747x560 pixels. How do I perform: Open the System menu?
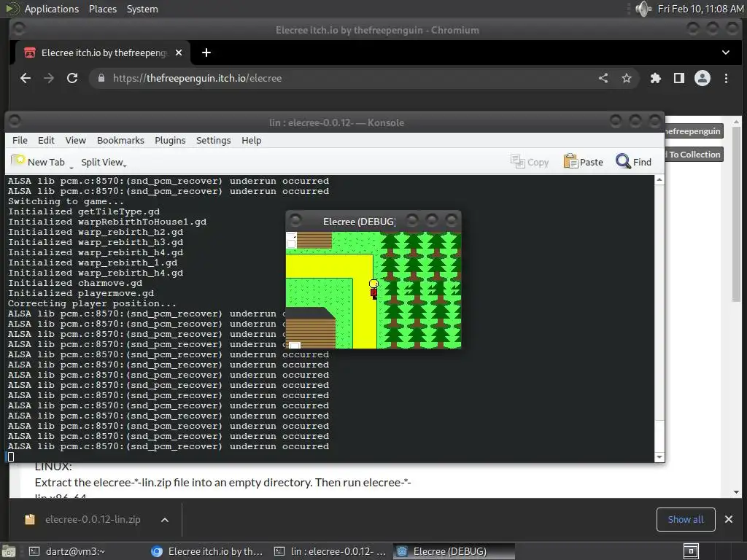[x=142, y=9]
